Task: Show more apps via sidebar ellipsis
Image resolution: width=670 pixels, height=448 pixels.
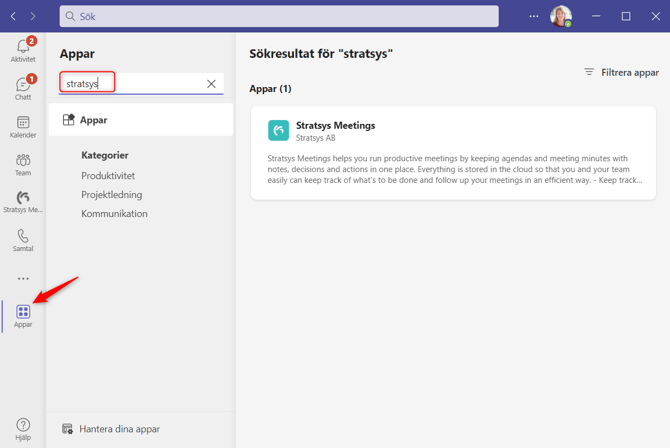Action: click(23, 279)
